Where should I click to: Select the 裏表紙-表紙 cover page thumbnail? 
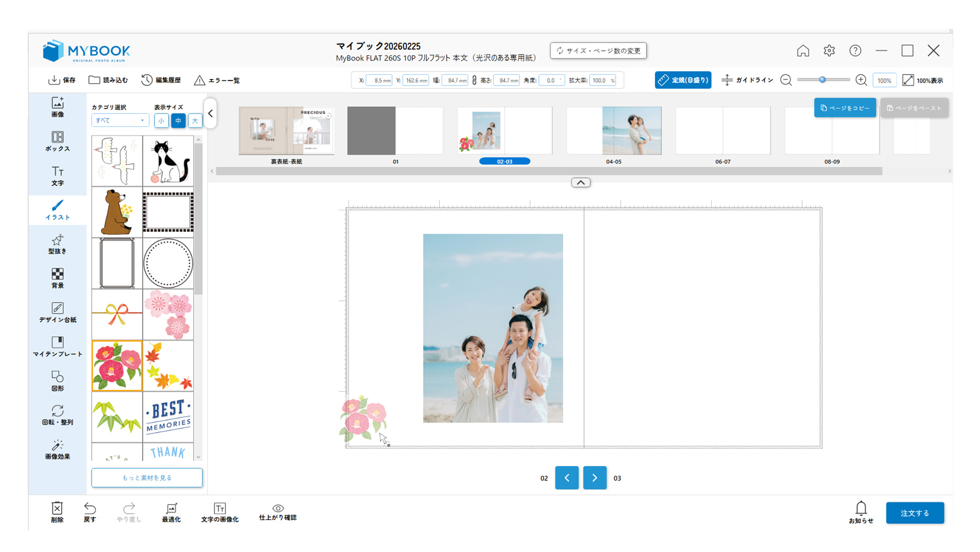(x=286, y=131)
